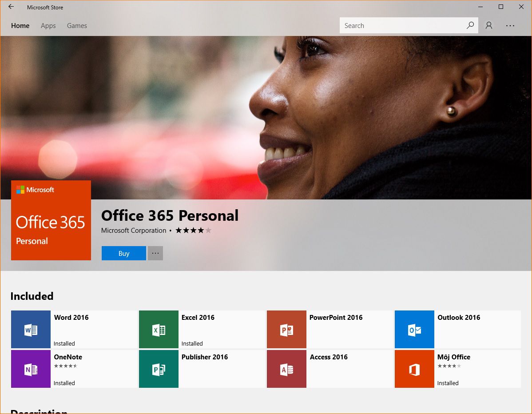Click the Office 365 Personal heading

pos(170,215)
